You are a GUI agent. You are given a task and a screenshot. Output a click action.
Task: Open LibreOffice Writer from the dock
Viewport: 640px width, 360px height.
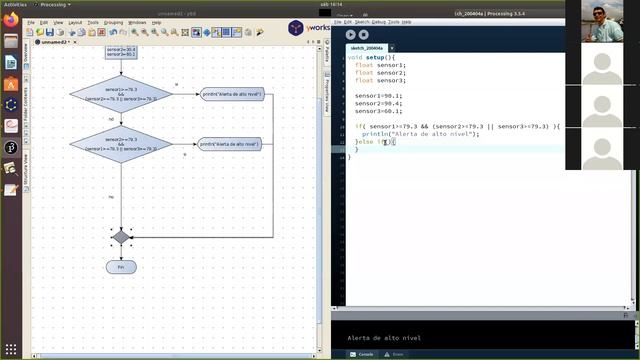coord(11,62)
